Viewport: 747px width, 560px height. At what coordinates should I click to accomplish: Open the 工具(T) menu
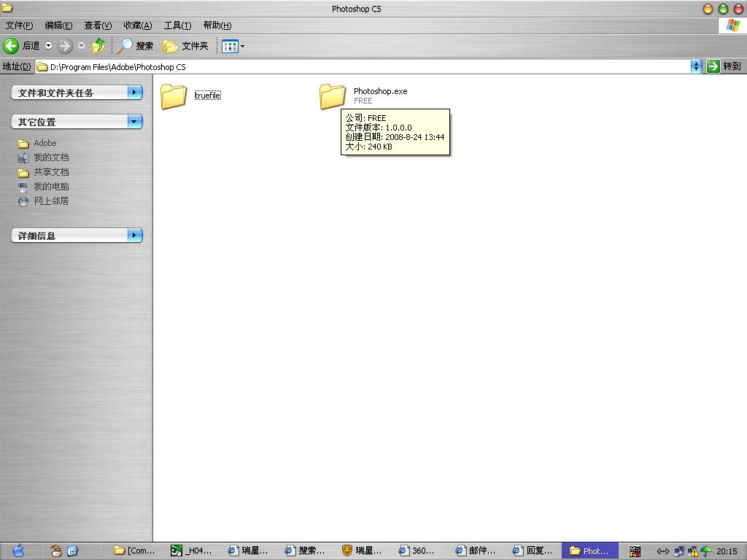[x=177, y=26]
